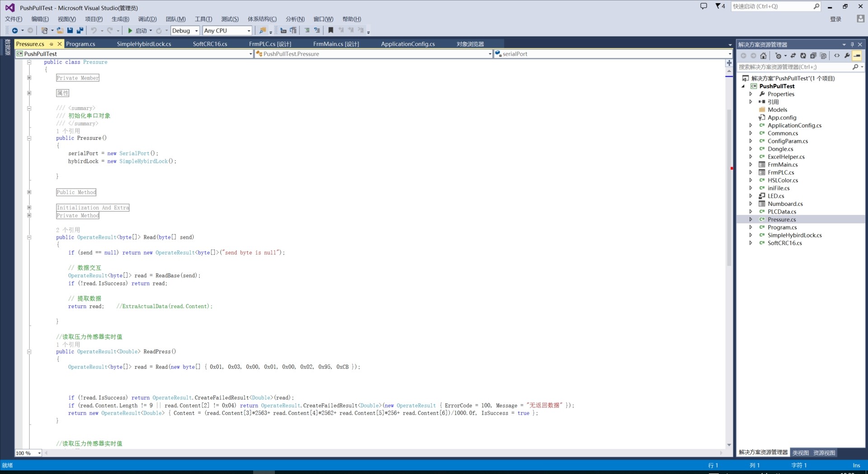Toggle auto-hide pin of Solution Explorer

[x=852, y=44]
